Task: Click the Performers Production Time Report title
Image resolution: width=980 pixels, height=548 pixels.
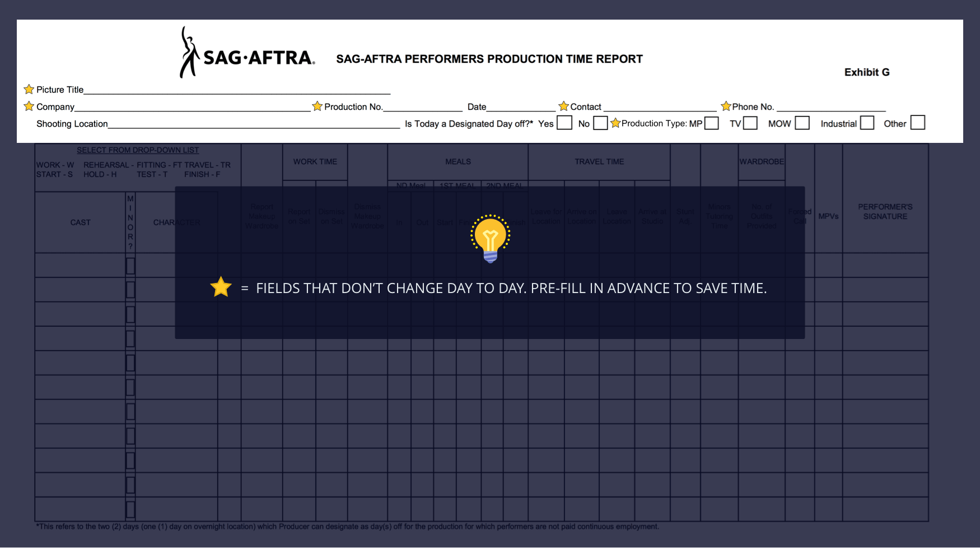Action: click(x=489, y=59)
